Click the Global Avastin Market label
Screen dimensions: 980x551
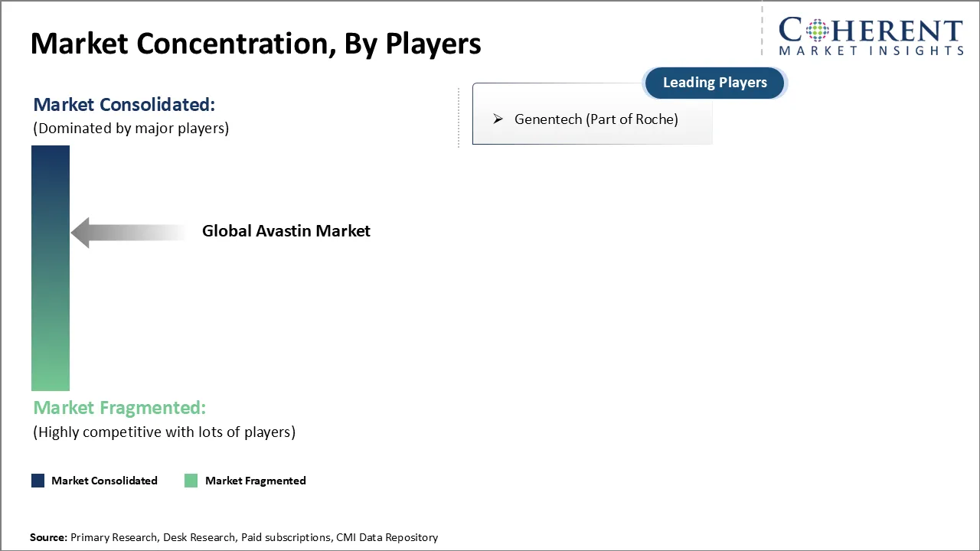(286, 231)
